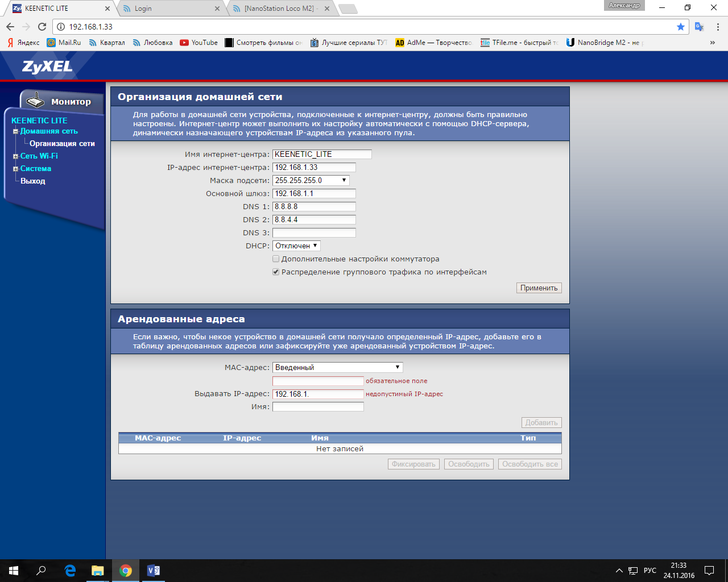Open new tab button
This screenshot has height=582, width=728.
(x=348, y=9)
